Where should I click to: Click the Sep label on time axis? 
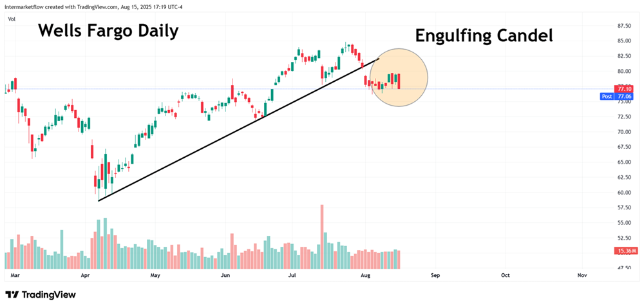(x=435, y=275)
